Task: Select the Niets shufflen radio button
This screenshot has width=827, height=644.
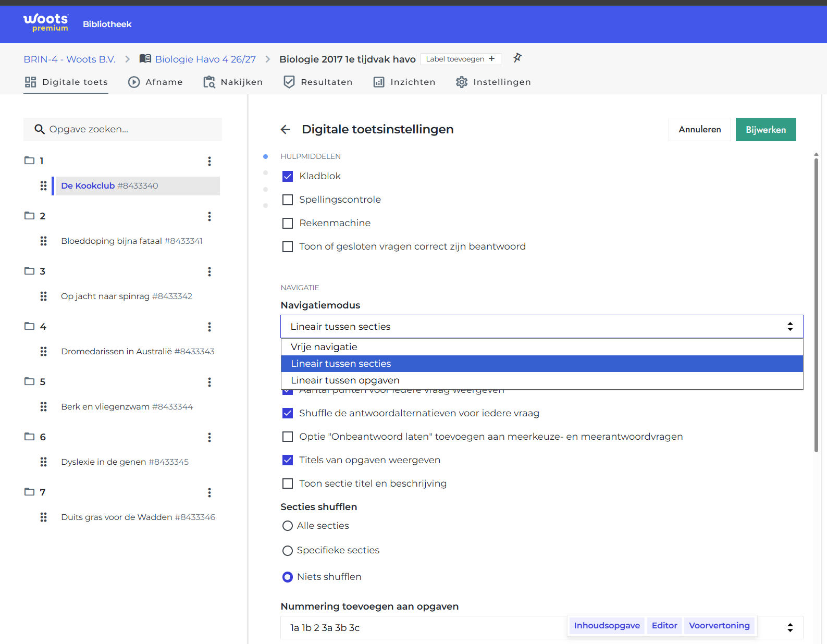Action: click(287, 577)
